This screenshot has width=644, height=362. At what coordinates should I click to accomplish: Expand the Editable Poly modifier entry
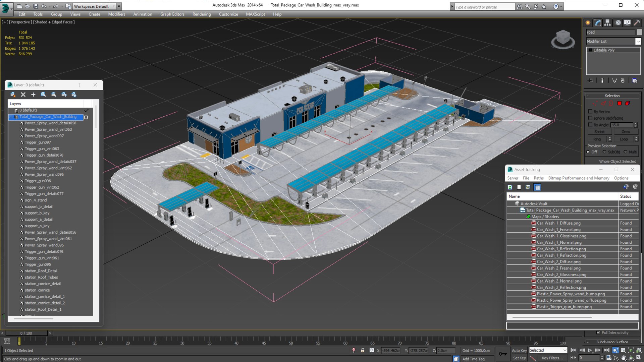[x=590, y=50]
